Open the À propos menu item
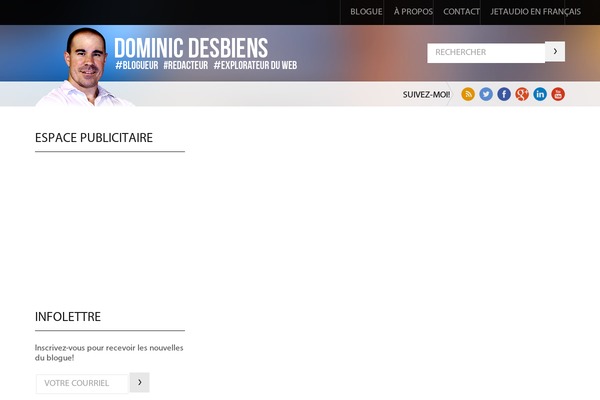 413,12
